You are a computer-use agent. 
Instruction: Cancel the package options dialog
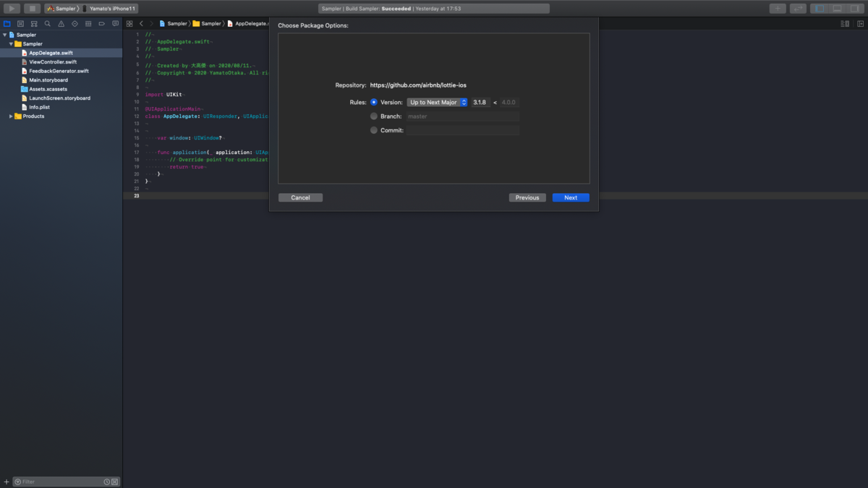pyautogui.click(x=300, y=197)
